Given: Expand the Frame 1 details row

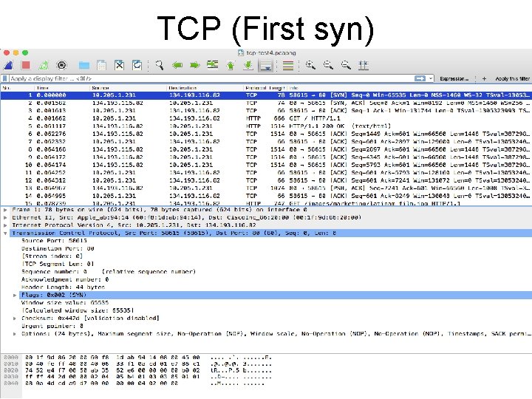Looking at the screenshot, I should click(x=5, y=210).
